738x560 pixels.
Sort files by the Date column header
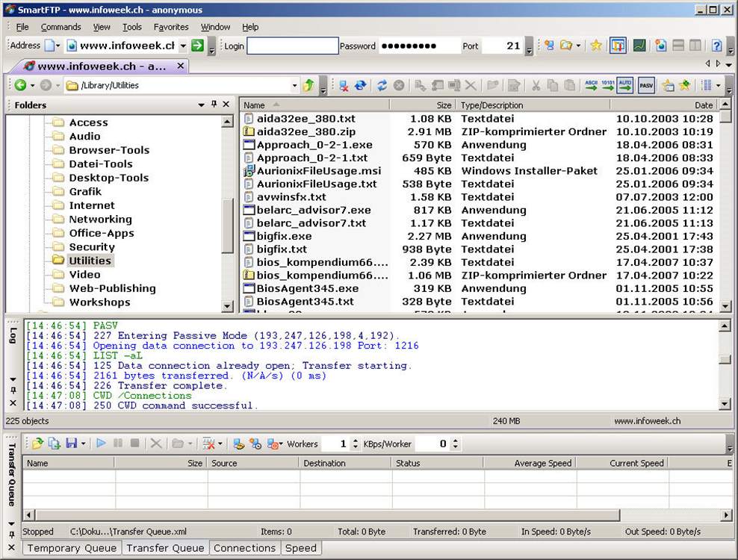(663, 105)
